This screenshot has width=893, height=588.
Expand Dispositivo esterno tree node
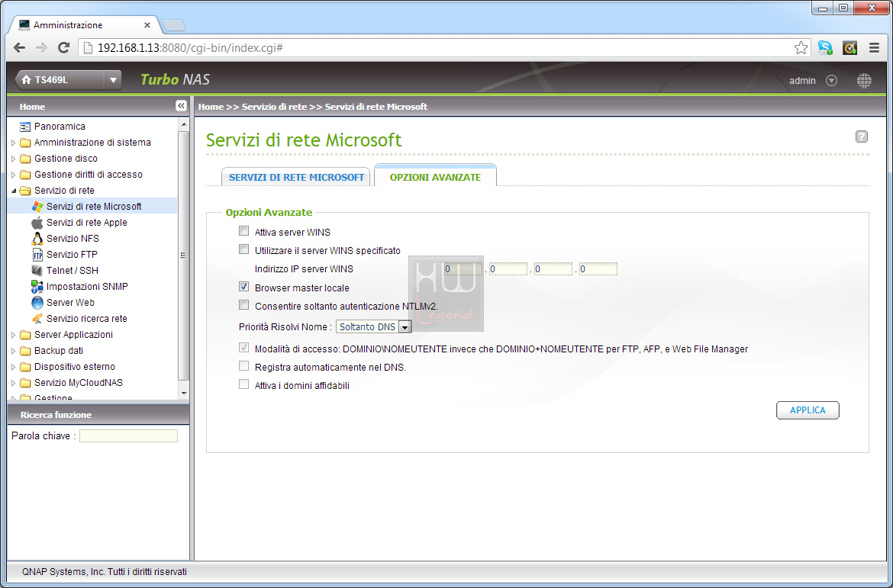[14, 367]
